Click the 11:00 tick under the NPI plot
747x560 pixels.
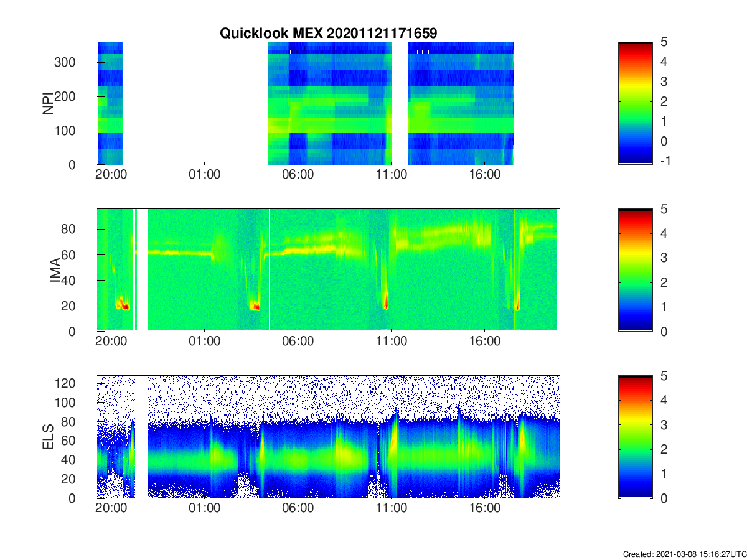tap(392, 175)
